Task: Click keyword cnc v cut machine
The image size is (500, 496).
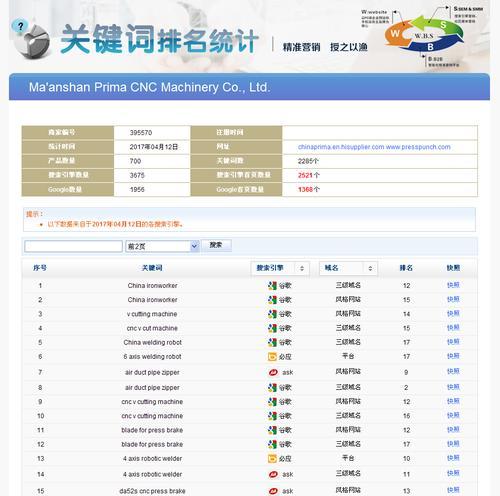Action: (152, 328)
